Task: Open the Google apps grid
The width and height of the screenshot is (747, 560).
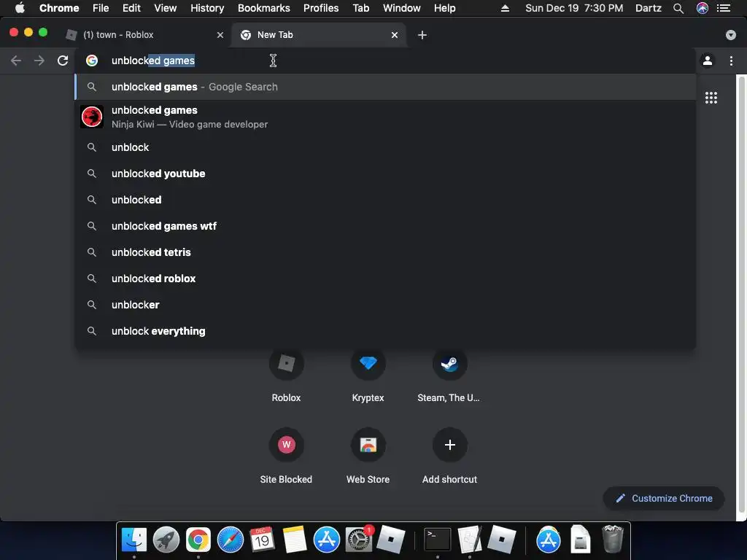Action: 711,98
